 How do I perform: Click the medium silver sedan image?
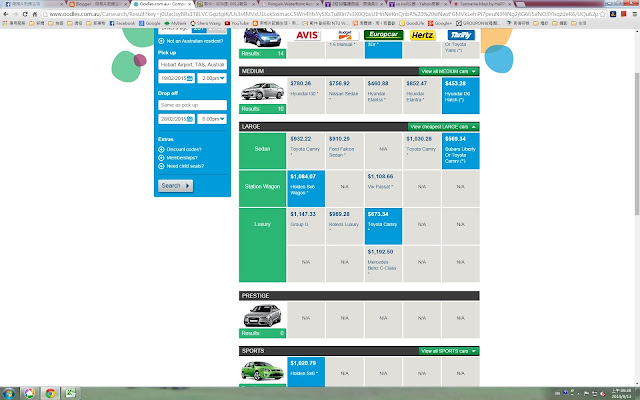262,91
